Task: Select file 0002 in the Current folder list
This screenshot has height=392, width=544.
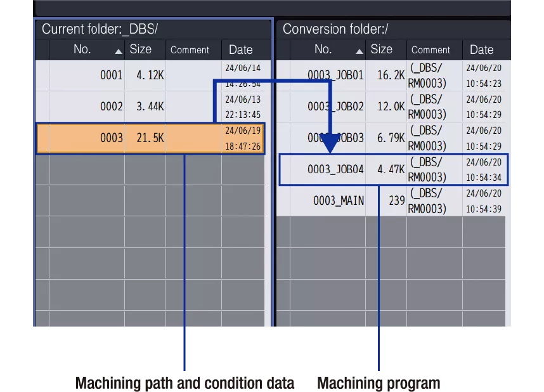Action: (x=111, y=107)
